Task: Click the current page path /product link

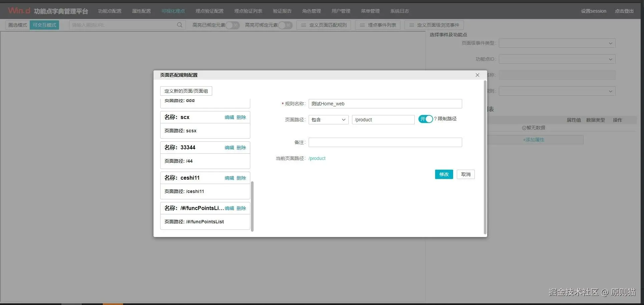Action: (317, 158)
